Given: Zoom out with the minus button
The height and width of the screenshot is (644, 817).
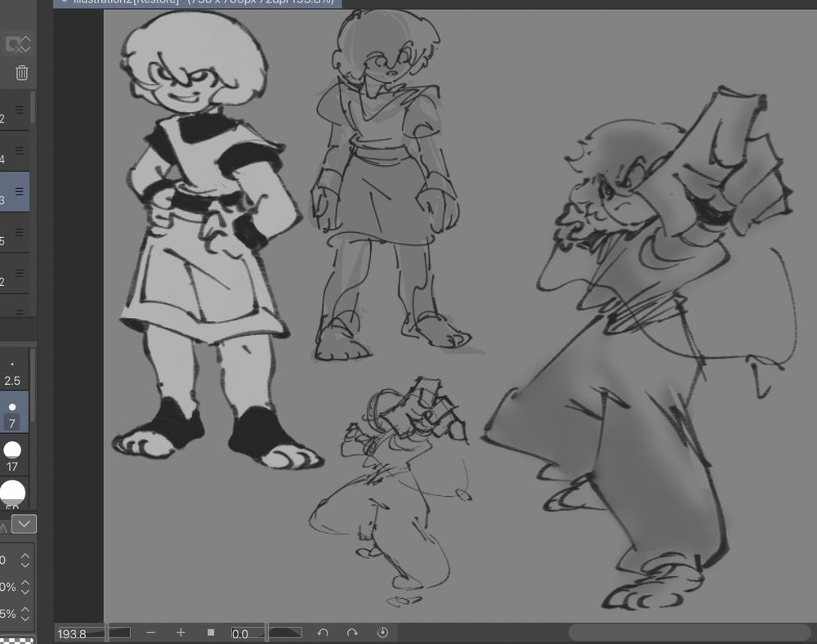Looking at the screenshot, I should pyautogui.click(x=151, y=633).
